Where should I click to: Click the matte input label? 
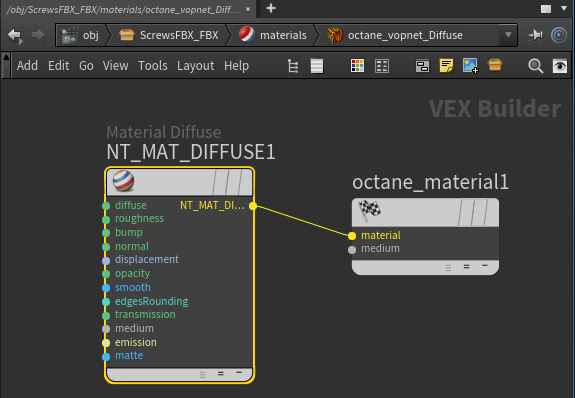pyautogui.click(x=129, y=355)
